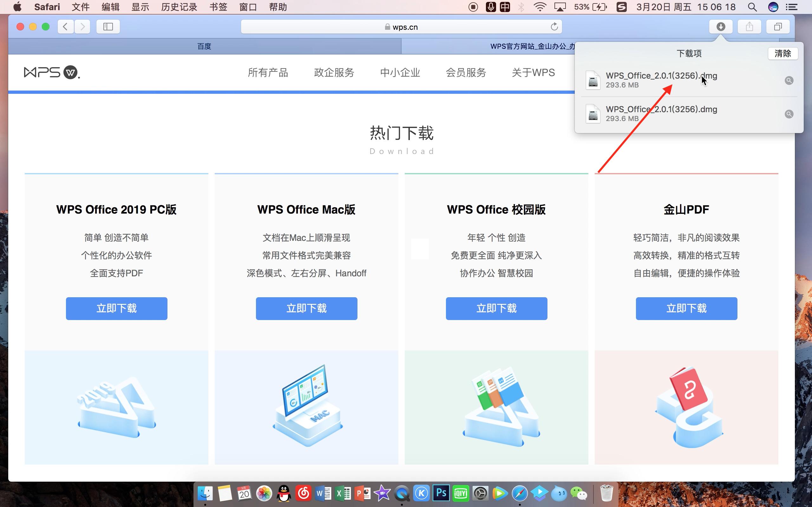The width and height of the screenshot is (812, 507).
Task: Open the 历史记录 menu
Action: click(179, 7)
